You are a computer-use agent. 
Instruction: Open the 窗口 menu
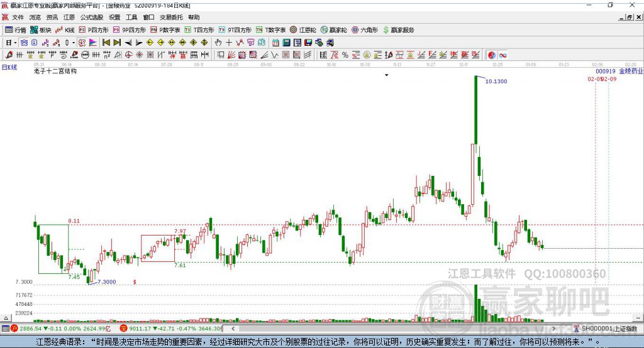tap(148, 17)
